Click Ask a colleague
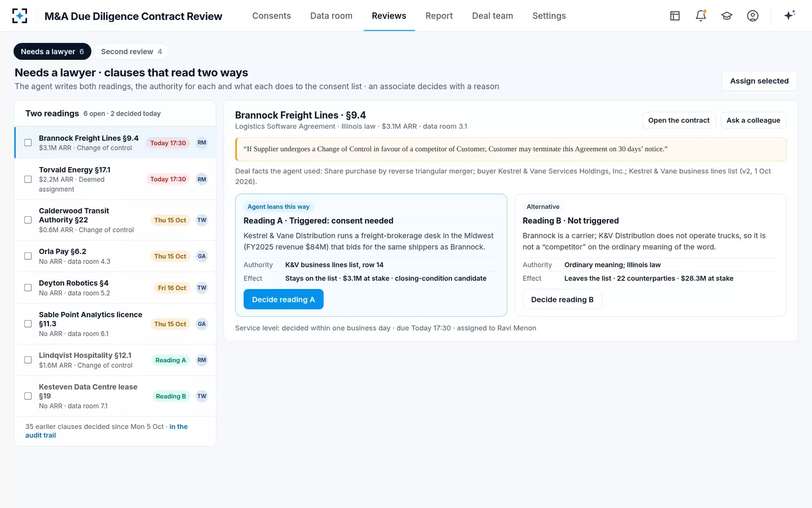The height and width of the screenshot is (508, 812). 753,120
